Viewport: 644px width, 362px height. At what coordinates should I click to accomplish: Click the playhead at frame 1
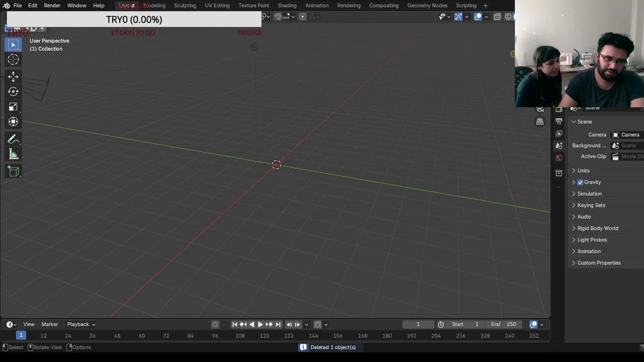pyautogui.click(x=21, y=335)
